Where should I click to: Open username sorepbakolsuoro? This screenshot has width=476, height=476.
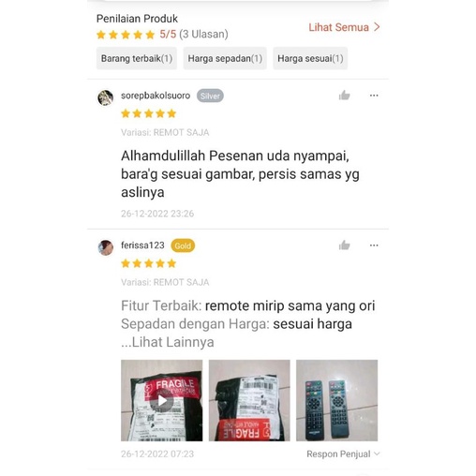click(x=156, y=96)
